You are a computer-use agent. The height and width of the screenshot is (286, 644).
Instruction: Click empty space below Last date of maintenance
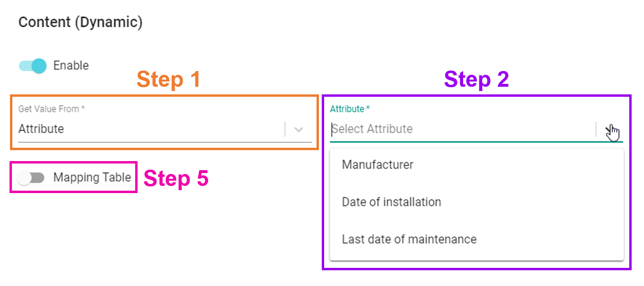click(x=476, y=265)
